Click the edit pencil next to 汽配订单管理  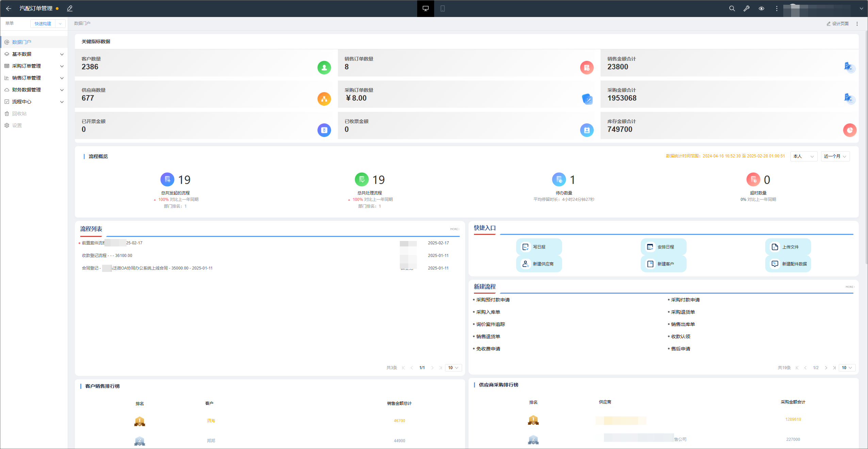click(70, 8)
